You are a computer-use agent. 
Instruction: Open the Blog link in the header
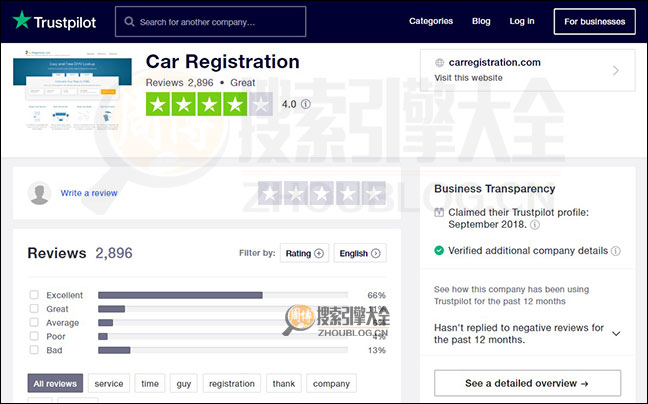481,21
